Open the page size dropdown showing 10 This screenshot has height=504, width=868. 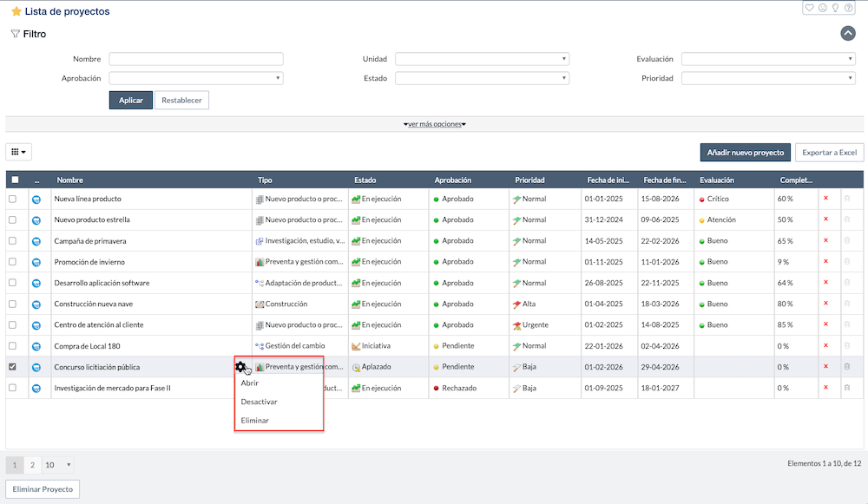tap(59, 464)
